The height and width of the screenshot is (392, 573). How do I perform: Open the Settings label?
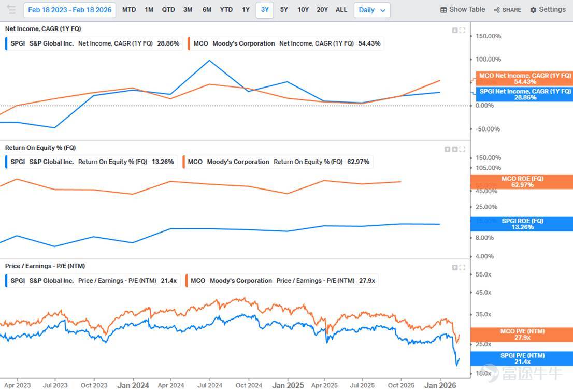coord(552,10)
